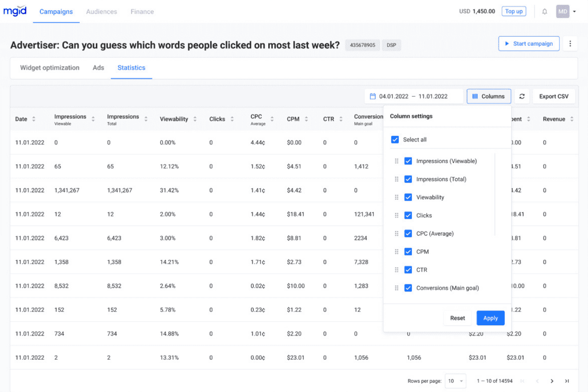Grab drag handle for Clicks column
Screen dimensions: 588x392
(397, 215)
